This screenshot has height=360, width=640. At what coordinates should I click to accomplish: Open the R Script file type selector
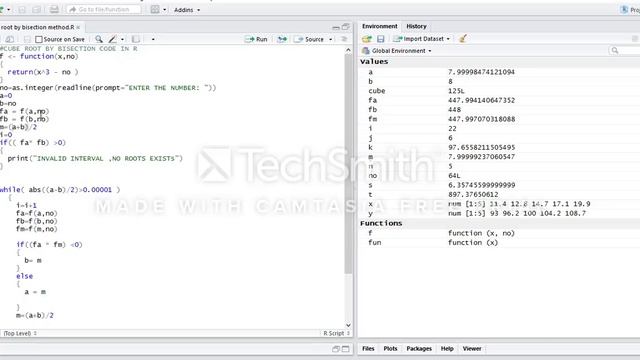pos(337,333)
